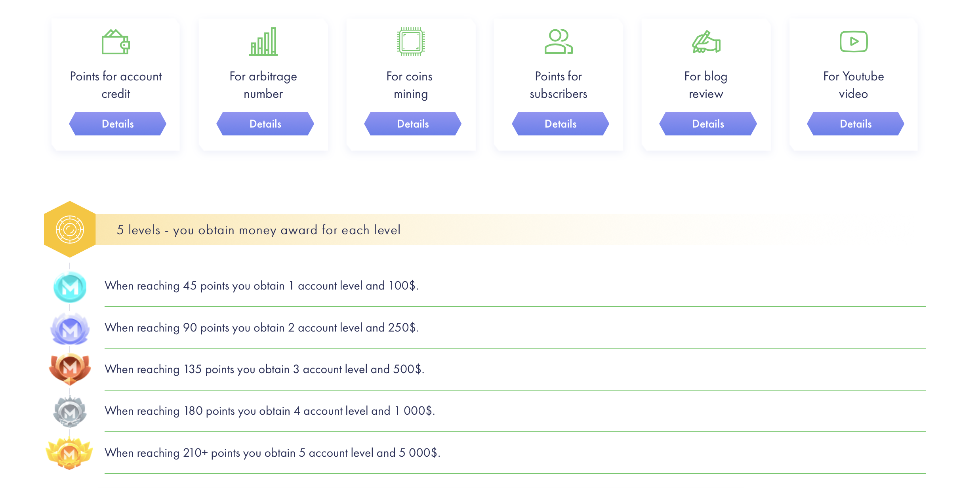The width and height of the screenshot is (980, 488).
Task: Click the subscribers people icon
Action: pos(559,42)
